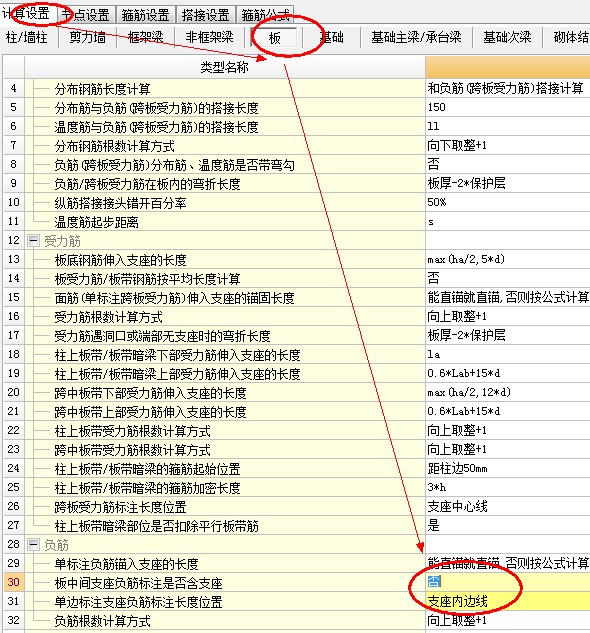
Task: Select the 柱/墙柱 component button
Action: pos(27,37)
